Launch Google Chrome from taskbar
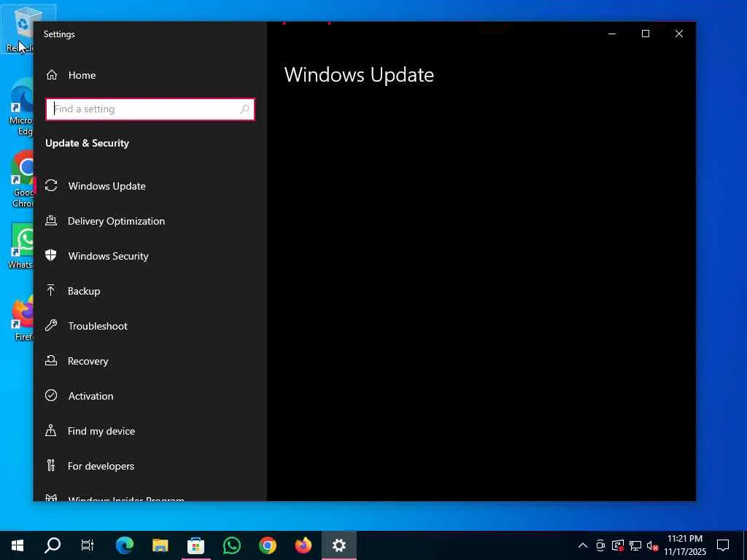The image size is (747, 560). [x=267, y=545]
